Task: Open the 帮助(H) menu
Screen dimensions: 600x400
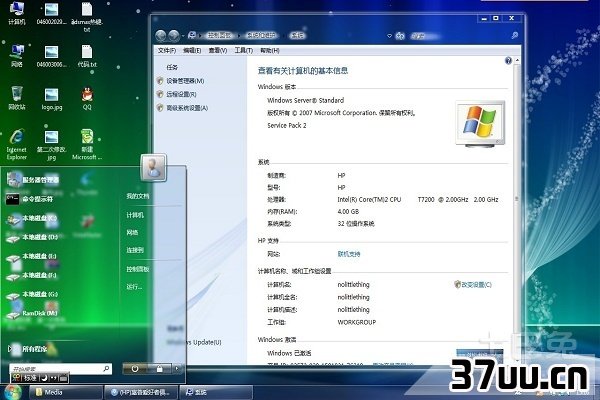Action: point(270,51)
